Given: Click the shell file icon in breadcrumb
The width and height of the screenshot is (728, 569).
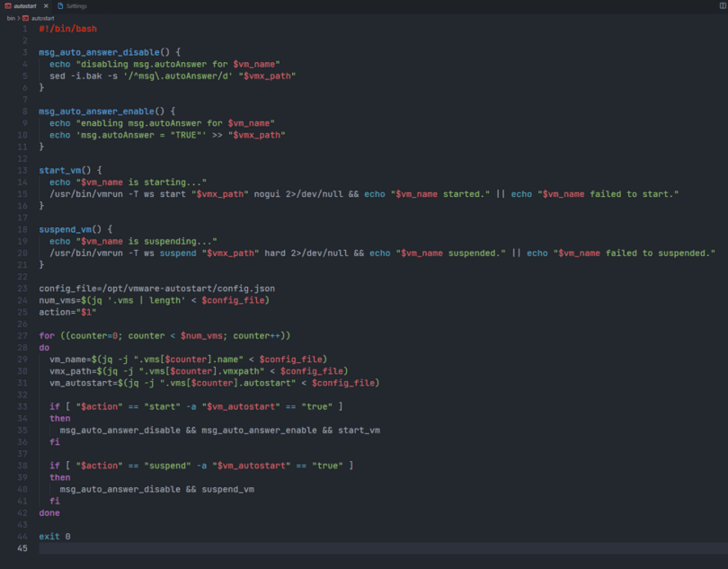Looking at the screenshot, I should [x=25, y=18].
